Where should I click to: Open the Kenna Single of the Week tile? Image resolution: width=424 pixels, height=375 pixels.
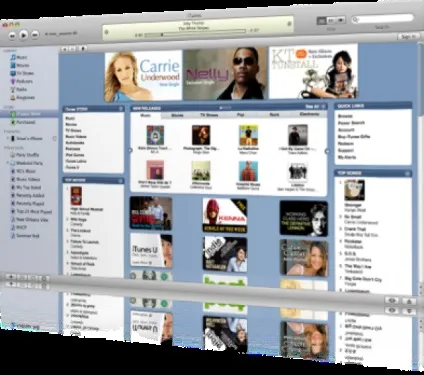225,215
